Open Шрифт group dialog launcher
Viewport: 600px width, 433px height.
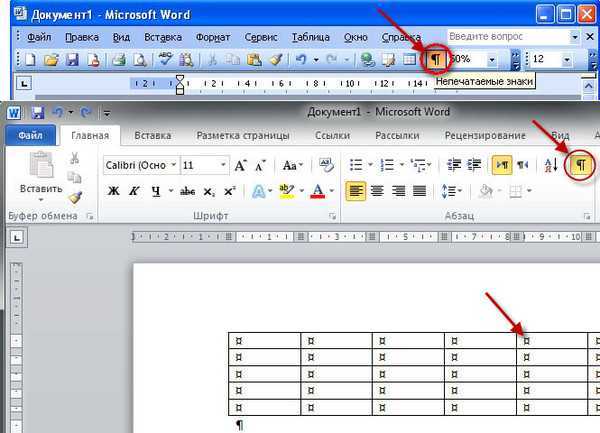click(x=332, y=216)
